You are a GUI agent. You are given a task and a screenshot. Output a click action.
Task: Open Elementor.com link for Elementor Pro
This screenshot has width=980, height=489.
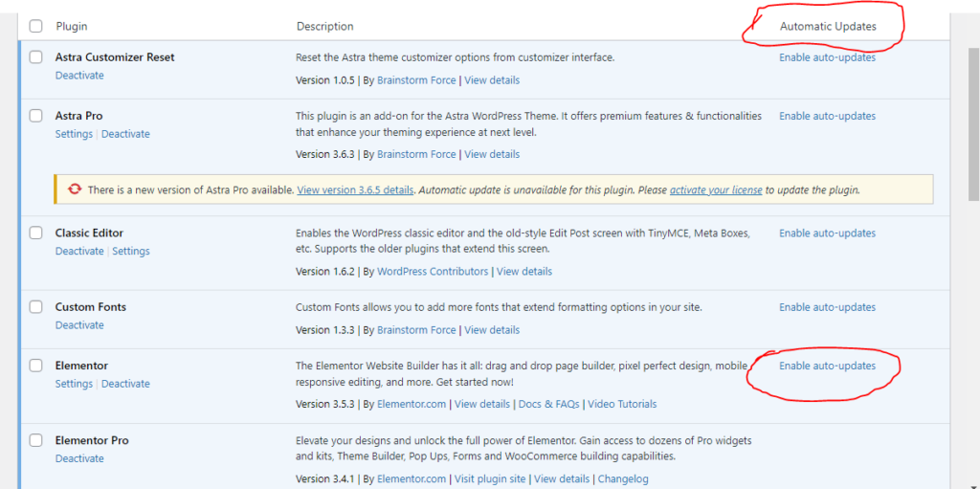[x=412, y=479]
